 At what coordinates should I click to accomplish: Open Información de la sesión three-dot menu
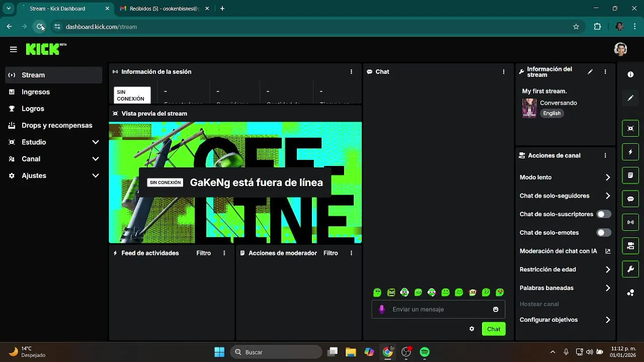(351, 72)
